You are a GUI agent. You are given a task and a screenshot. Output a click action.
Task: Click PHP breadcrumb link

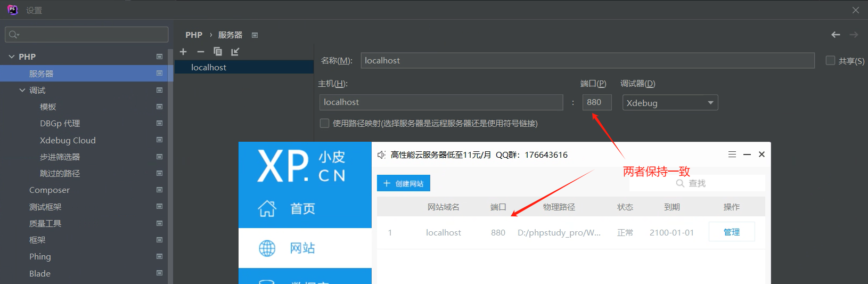coord(194,35)
